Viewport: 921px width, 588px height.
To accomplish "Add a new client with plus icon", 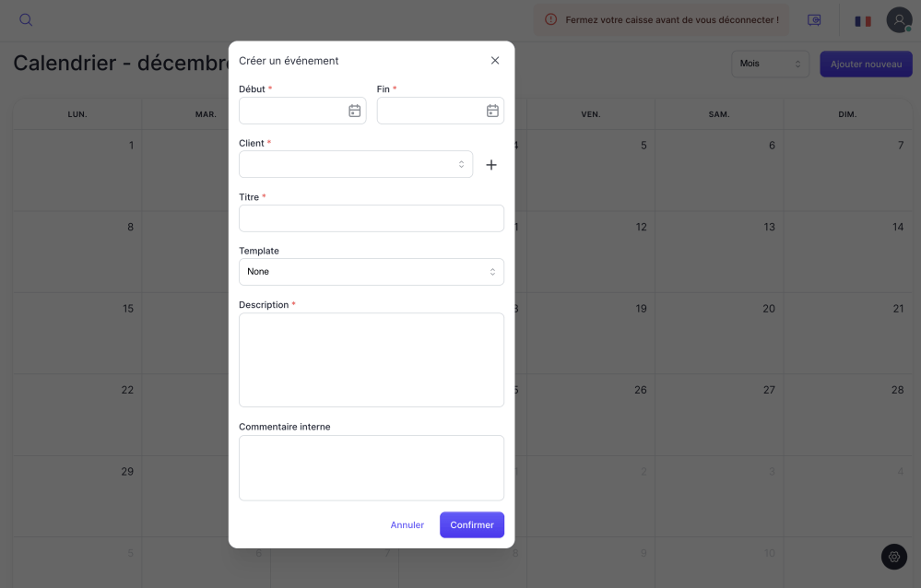I will [491, 165].
